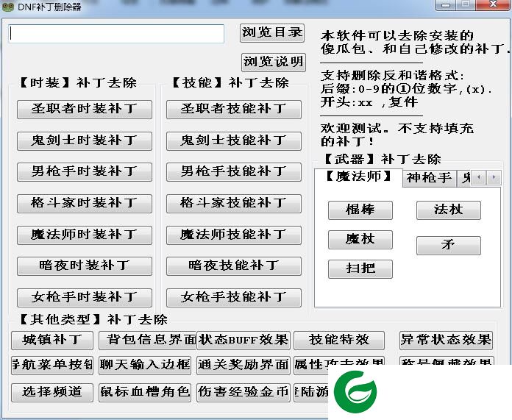Select the 【魔法师】 weapon tab
This screenshot has width=512, height=420.
coord(358,177)
